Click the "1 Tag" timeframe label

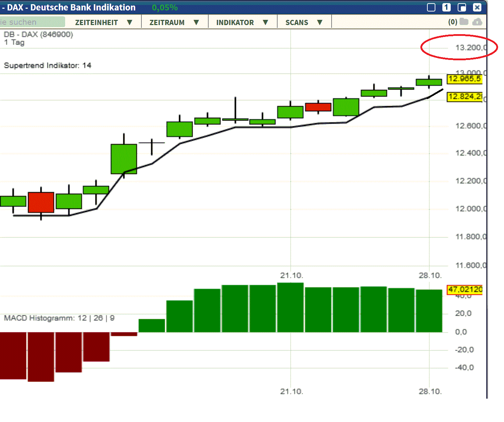point(14,43)
